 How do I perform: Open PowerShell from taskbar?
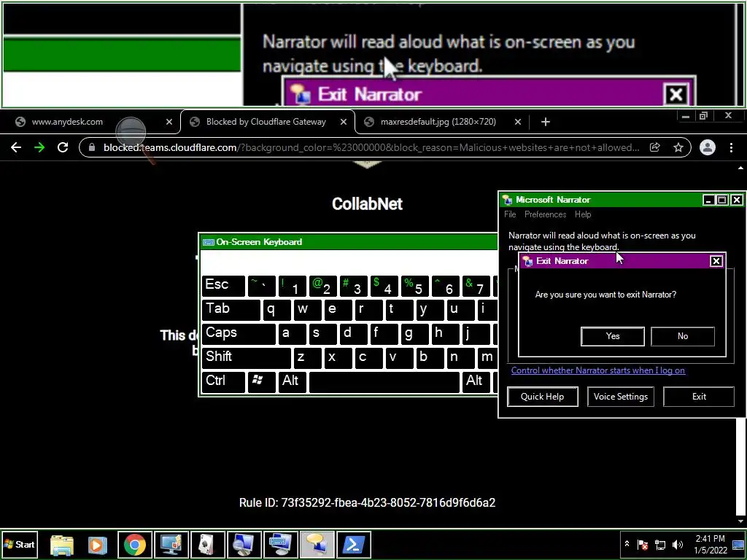coord(354,544)
